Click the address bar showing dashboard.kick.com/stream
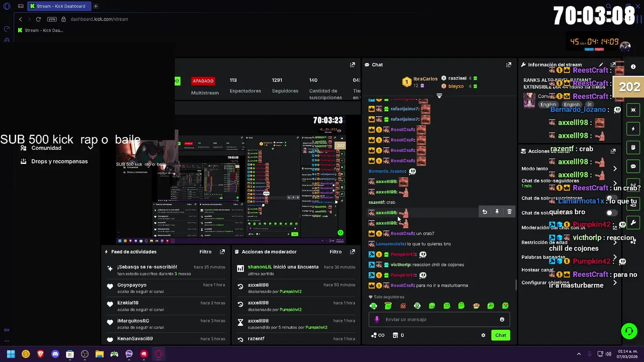The image size is (644, 362). point(99,19)
